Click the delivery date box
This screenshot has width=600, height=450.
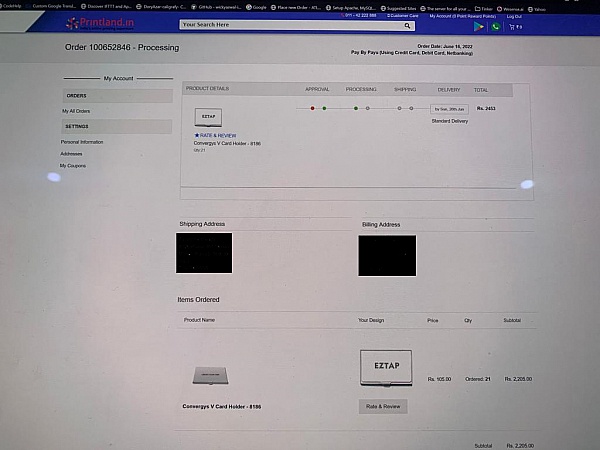point(449,109)
